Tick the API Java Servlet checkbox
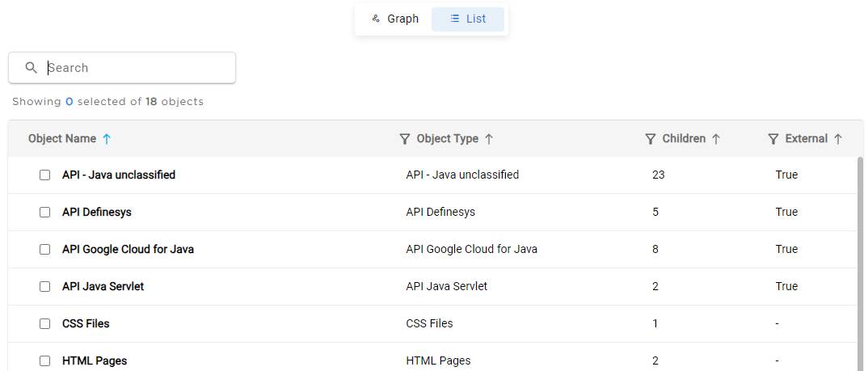 coord(44,286)
